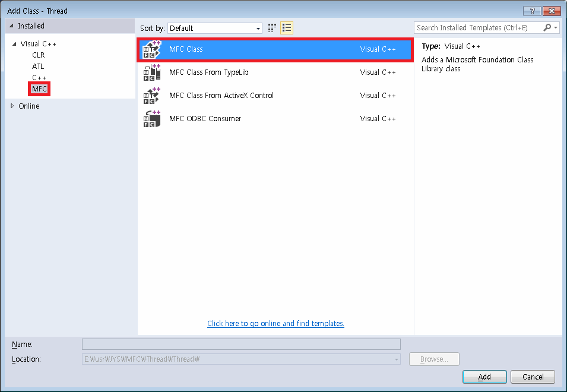Select the 'MFC ODBC Consumer' text
The height and width of the screenshot is (392, 567).
pos(205,119)
